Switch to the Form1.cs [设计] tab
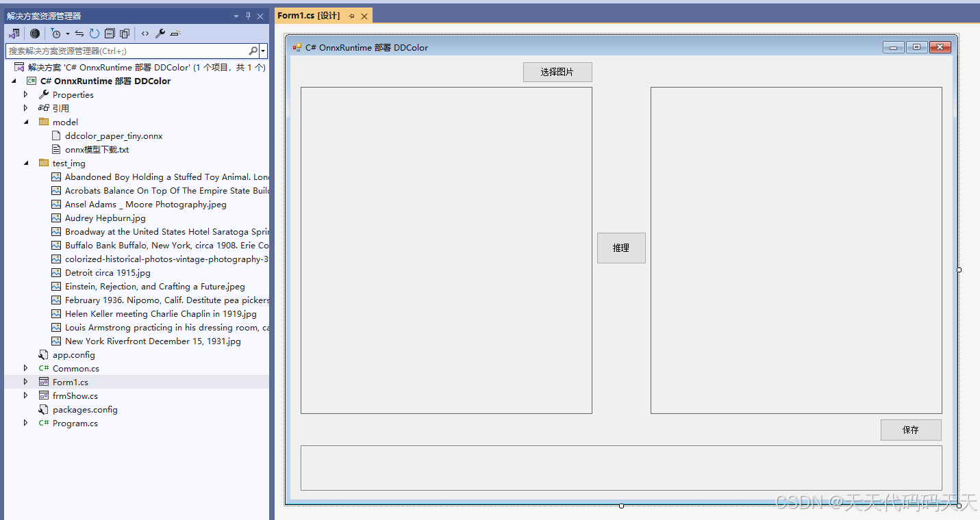This screenshot has width=980, height=520. pos(309,16)
